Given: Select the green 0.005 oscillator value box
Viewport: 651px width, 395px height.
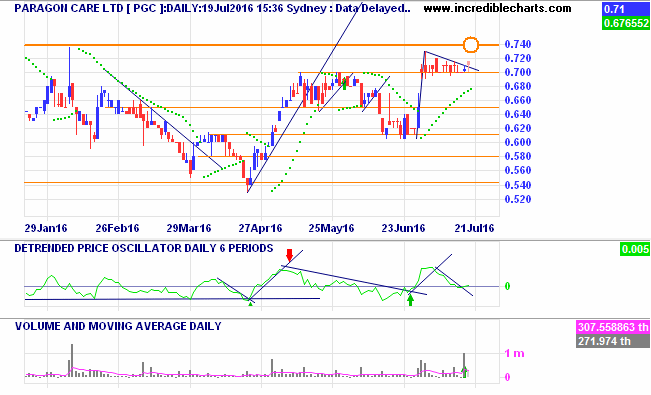Looking at the screenshot, I should (635, 249).
